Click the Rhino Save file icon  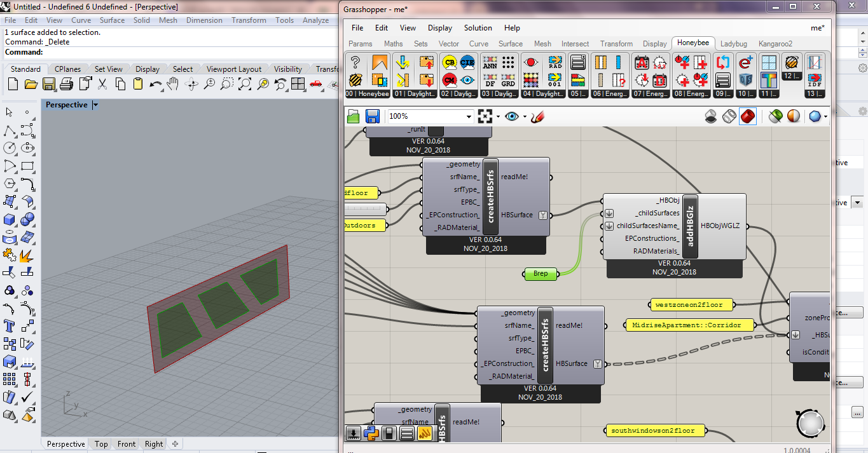[x=48, y=84]
